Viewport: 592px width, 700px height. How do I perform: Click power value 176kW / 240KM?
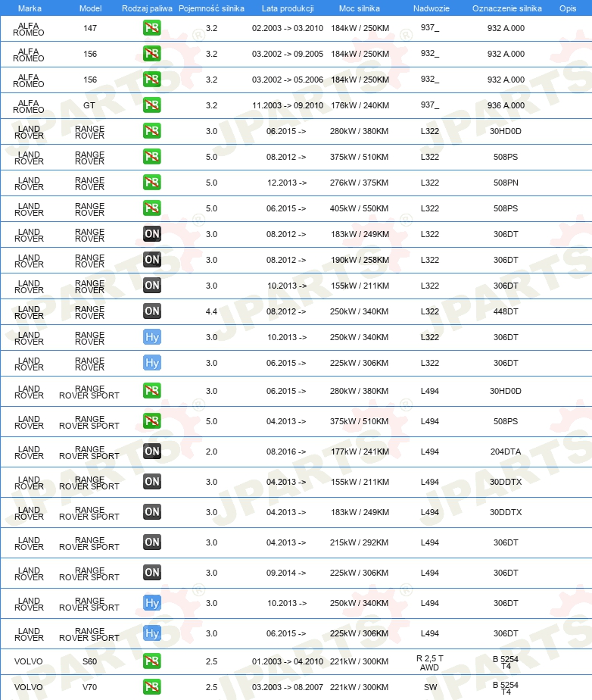click(x=360, y=105)
